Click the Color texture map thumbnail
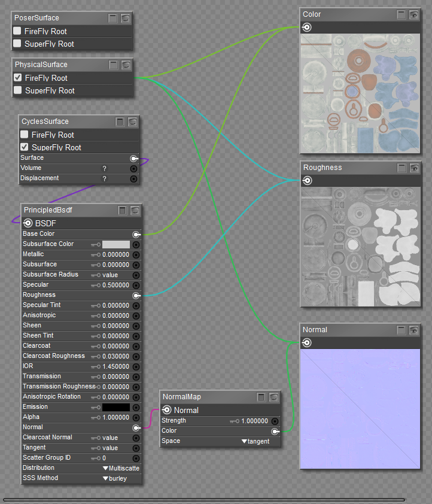The width and height of the screenshot is (432, 504). pyautogui.click(x=360, y=93)
